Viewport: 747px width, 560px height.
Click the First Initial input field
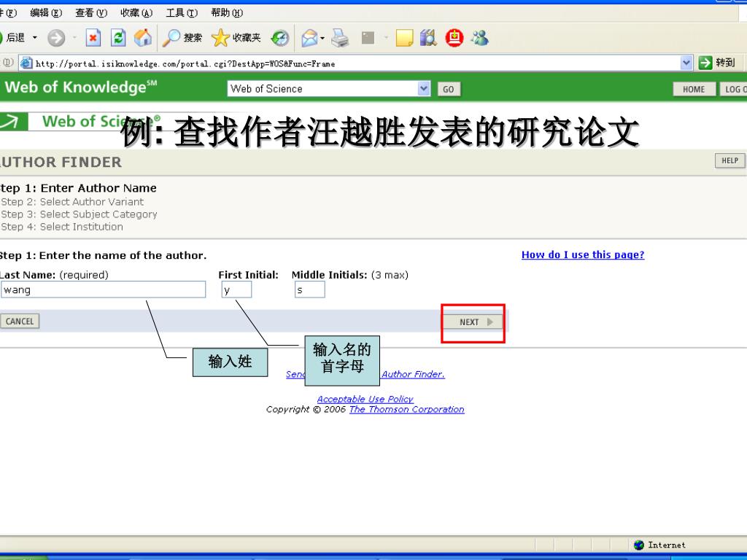236,289
